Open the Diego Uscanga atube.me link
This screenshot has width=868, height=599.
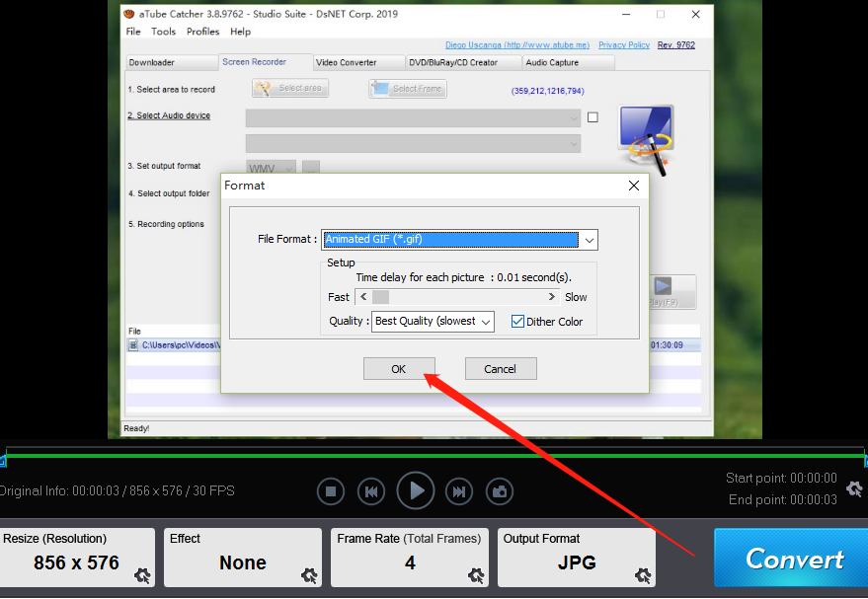coord(517,44)
